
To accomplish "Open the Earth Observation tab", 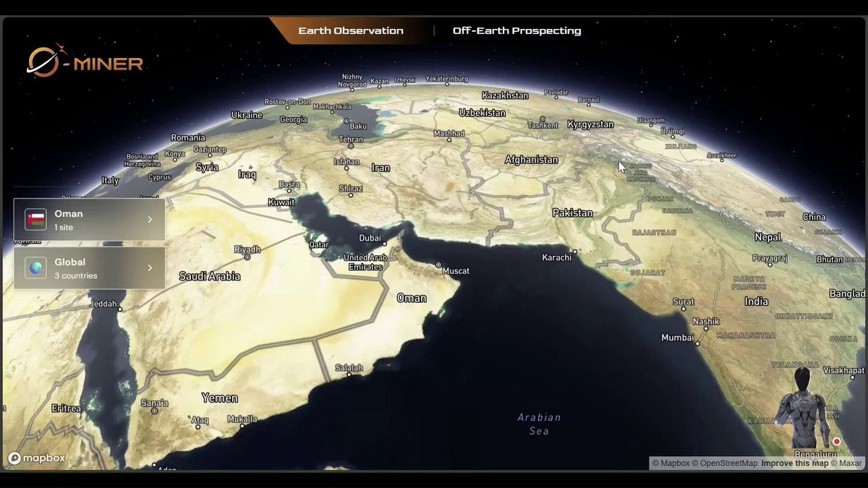I will click(351, 30).
